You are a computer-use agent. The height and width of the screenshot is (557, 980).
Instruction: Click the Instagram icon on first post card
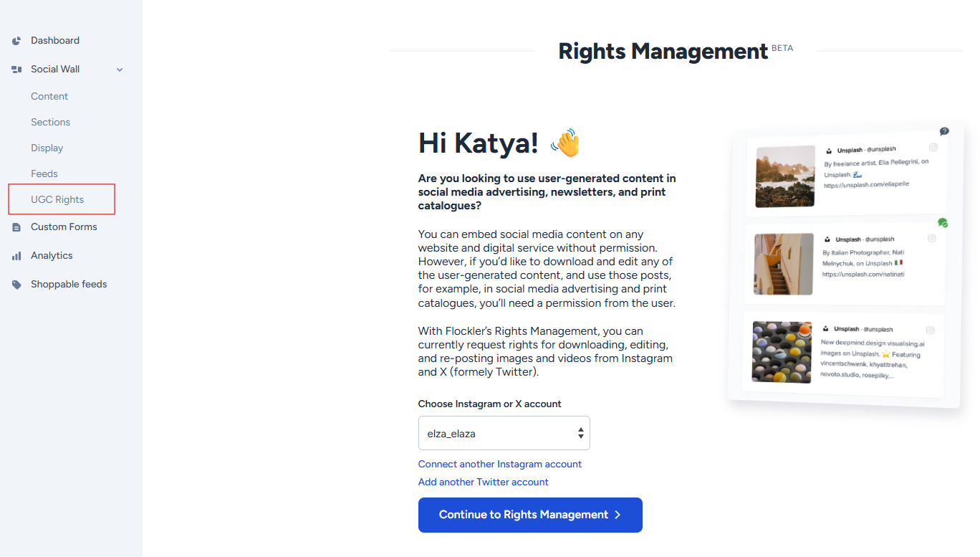[x=933, y=147]
